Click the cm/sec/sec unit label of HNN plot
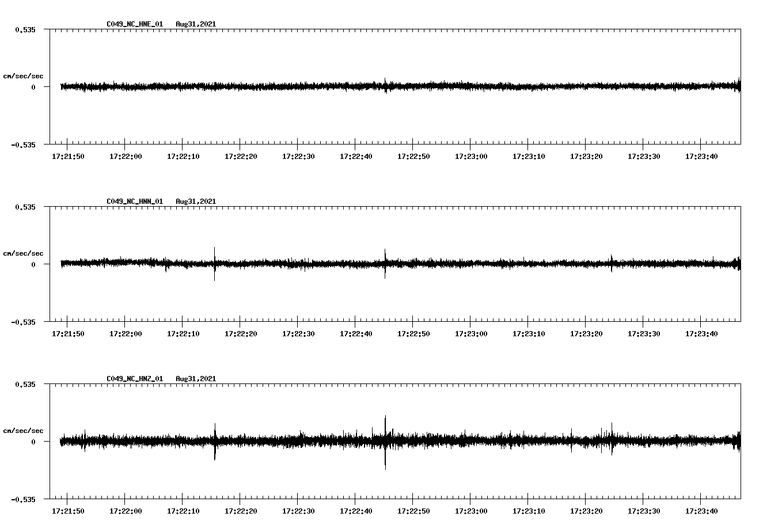The height and width of the screenshot is (532, 782). (x=24, y=253)
